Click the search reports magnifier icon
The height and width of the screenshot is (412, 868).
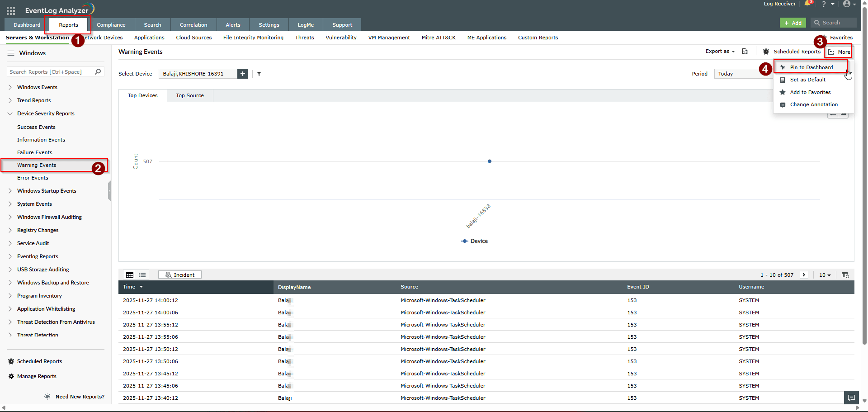coord(98,72)
